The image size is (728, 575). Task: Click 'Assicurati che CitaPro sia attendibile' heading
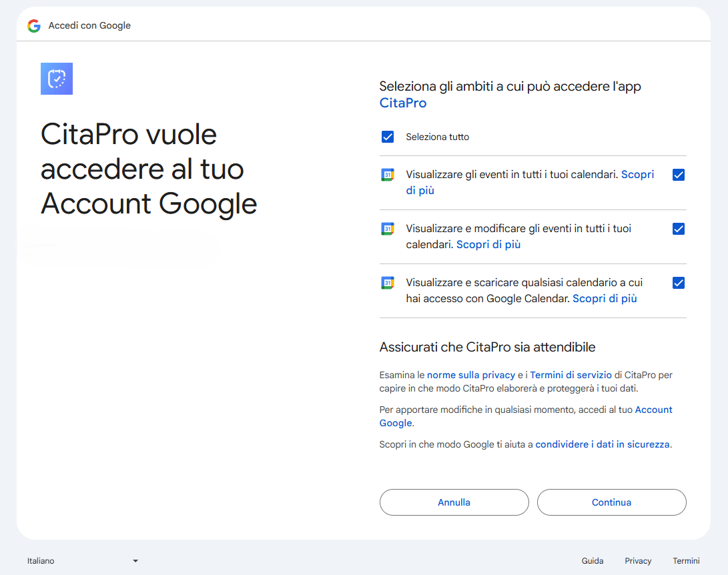(487, 347)
